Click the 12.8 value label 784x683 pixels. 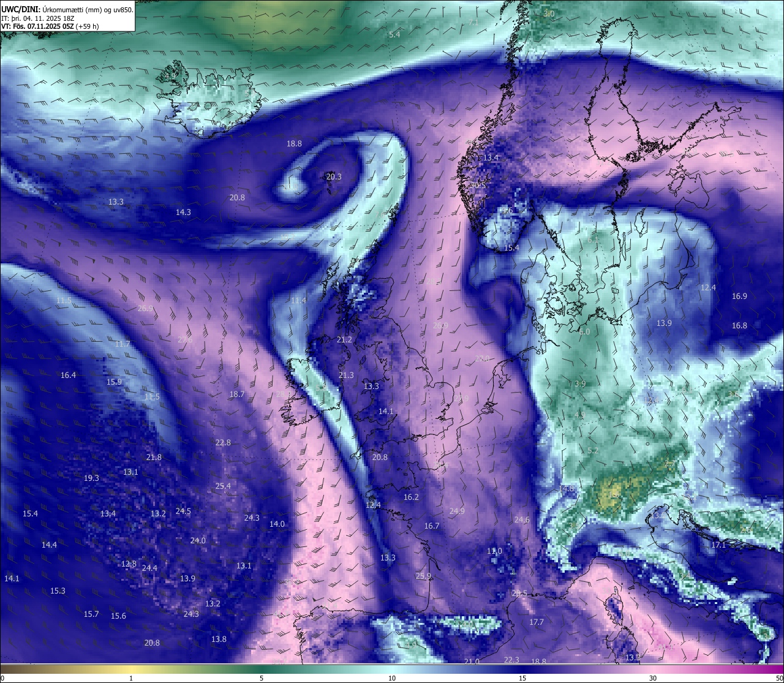[129, 564]
